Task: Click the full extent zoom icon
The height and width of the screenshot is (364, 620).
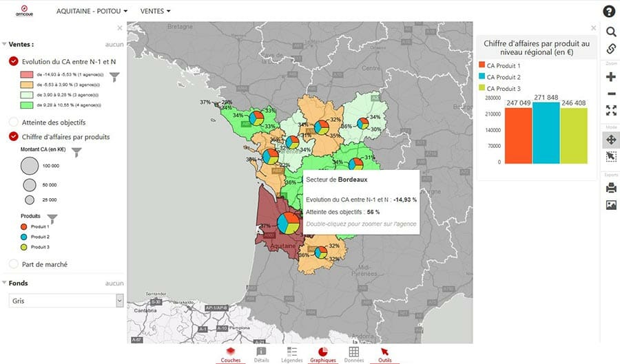Action: point(610,110)
